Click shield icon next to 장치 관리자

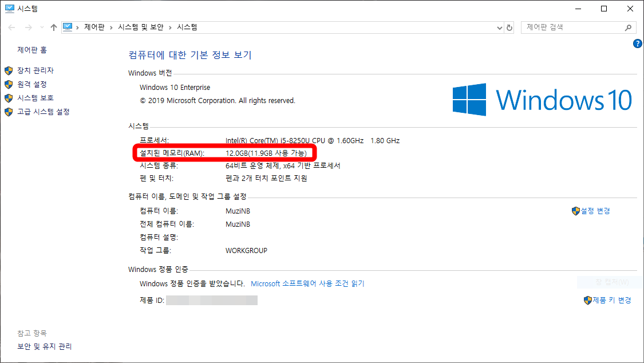click(9, 70)
